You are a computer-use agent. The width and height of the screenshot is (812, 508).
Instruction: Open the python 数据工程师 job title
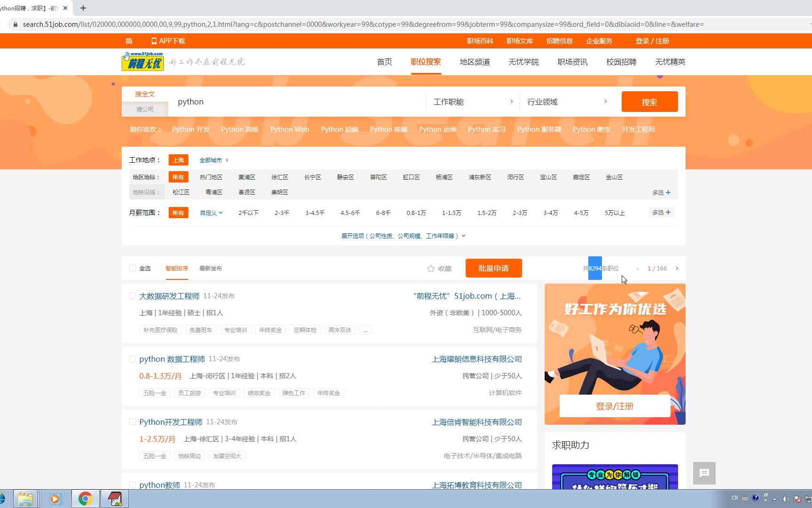tap(172, 359)
